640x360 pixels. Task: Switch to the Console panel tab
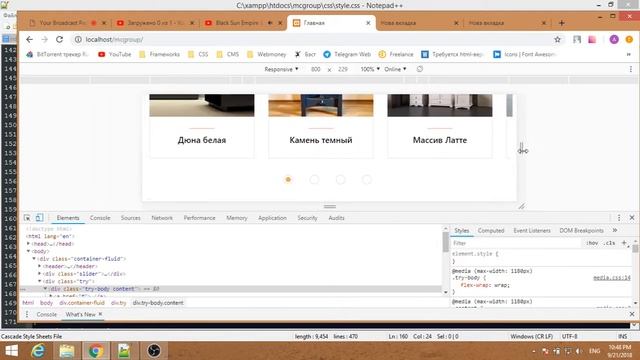[100, 218]
